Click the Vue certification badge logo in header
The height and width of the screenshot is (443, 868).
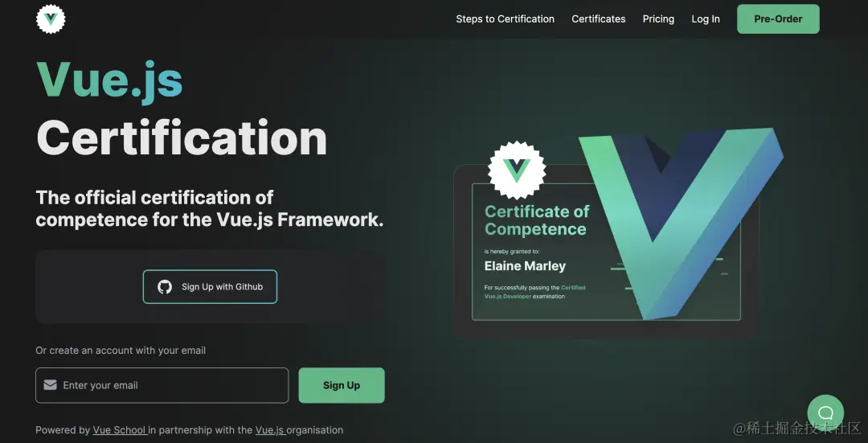(51, 18)
